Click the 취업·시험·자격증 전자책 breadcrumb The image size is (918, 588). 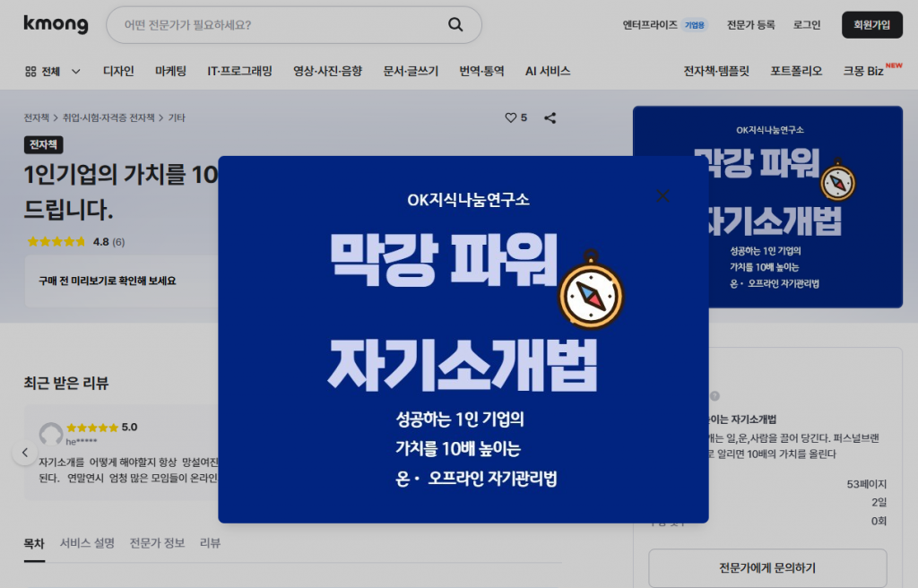(x=108, y=117)
